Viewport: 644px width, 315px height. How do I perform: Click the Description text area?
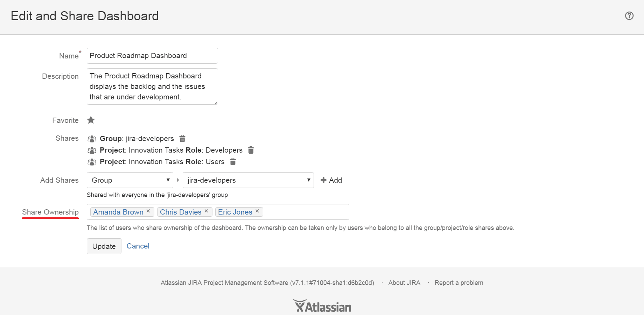[152, 86]
